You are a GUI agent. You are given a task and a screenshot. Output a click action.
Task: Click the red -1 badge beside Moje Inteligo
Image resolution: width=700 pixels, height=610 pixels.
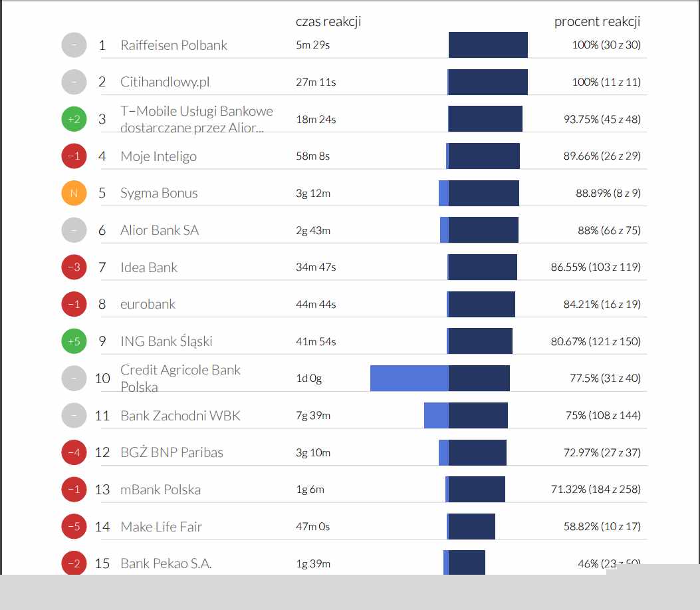[74, 156]
